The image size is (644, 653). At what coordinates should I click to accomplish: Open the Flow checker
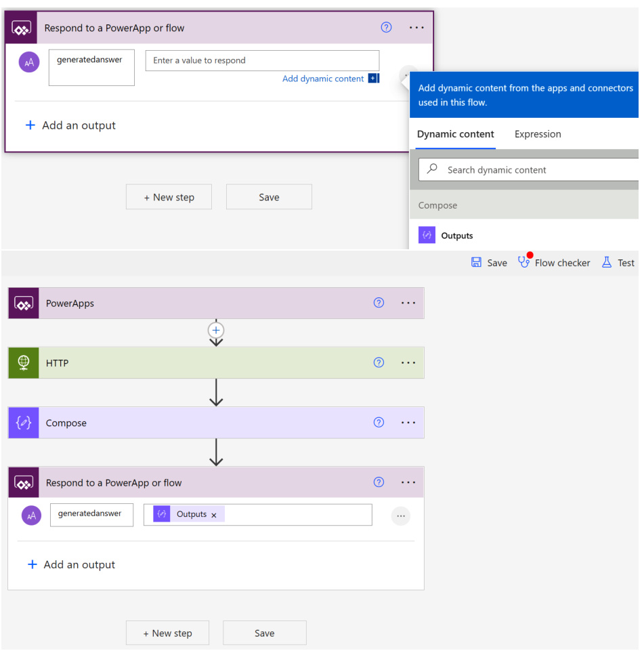[554, 263]
